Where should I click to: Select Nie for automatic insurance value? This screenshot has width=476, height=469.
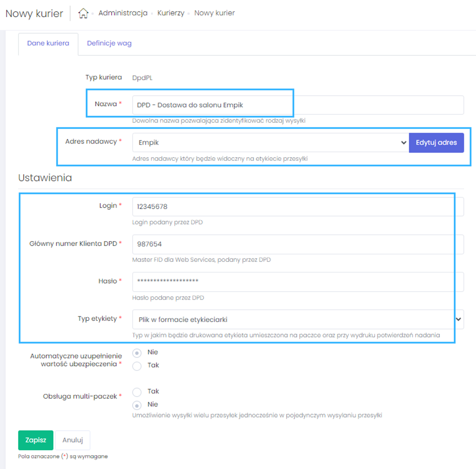[x=137, y=353]
